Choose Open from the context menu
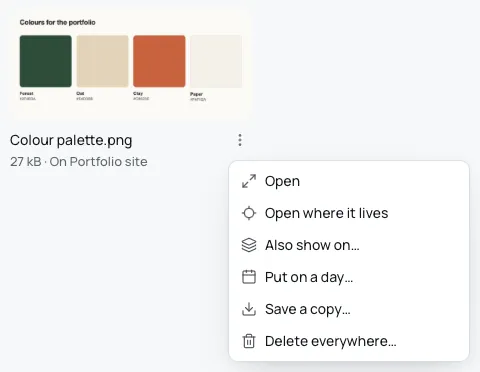Screen dimensions: 480x372 349,181
